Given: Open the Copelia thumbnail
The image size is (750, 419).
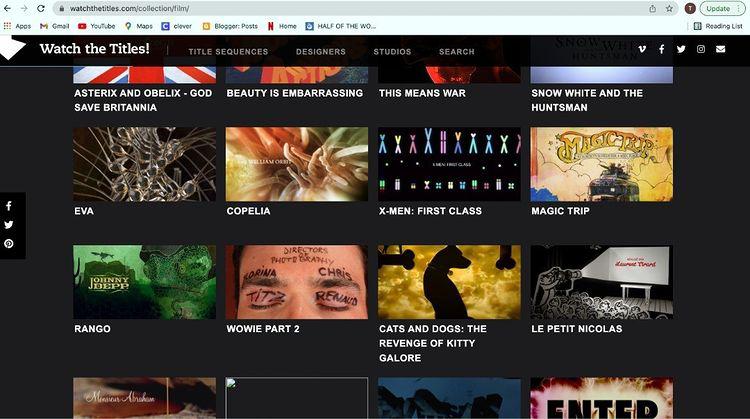Looking at the screenshot, I should click(x=297, y=164).
